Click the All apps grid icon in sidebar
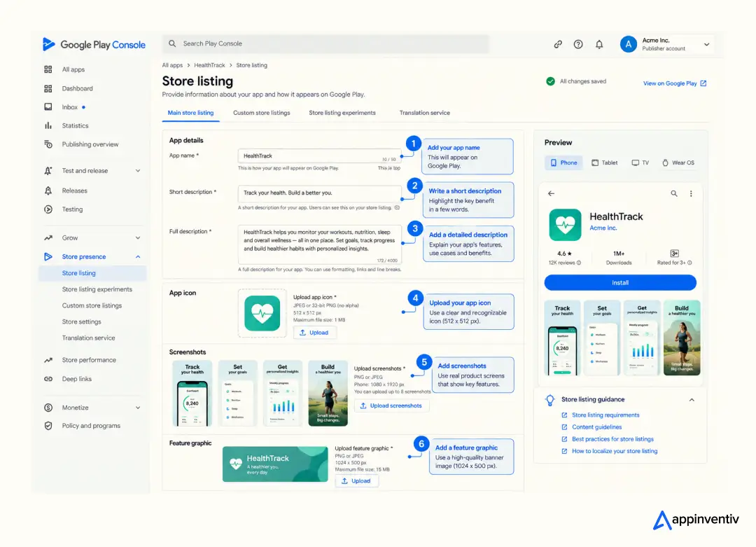The width and height of the screenshot is (756, 547). point(48,69)
